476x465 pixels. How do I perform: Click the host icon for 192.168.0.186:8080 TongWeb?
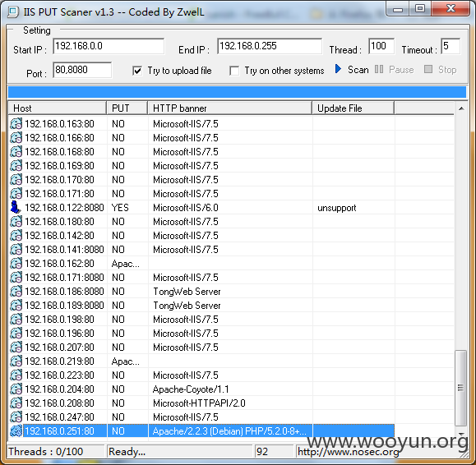pyautogui.click(x=16, y=291)
